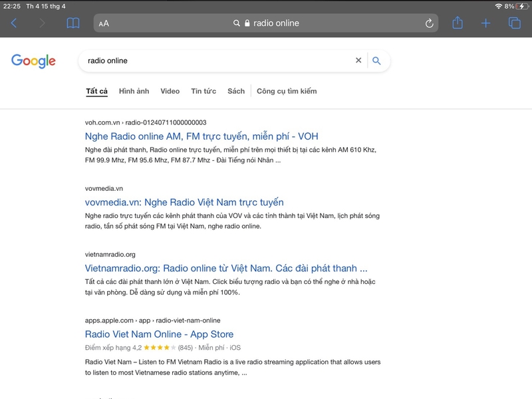Open the AA reader text settings
Screen dimensions: 532x399
click(x=104, y=23)
